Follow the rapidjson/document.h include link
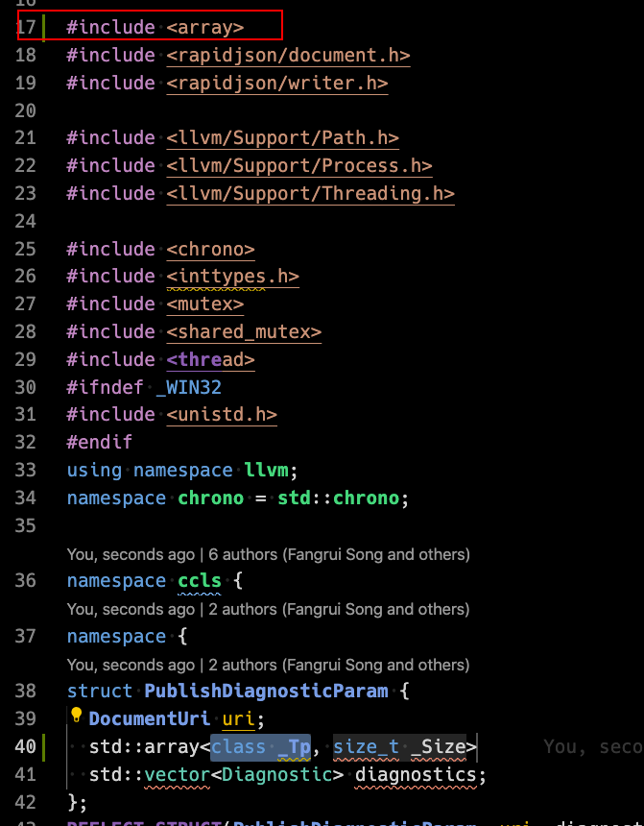 click(x=288, y=55)
